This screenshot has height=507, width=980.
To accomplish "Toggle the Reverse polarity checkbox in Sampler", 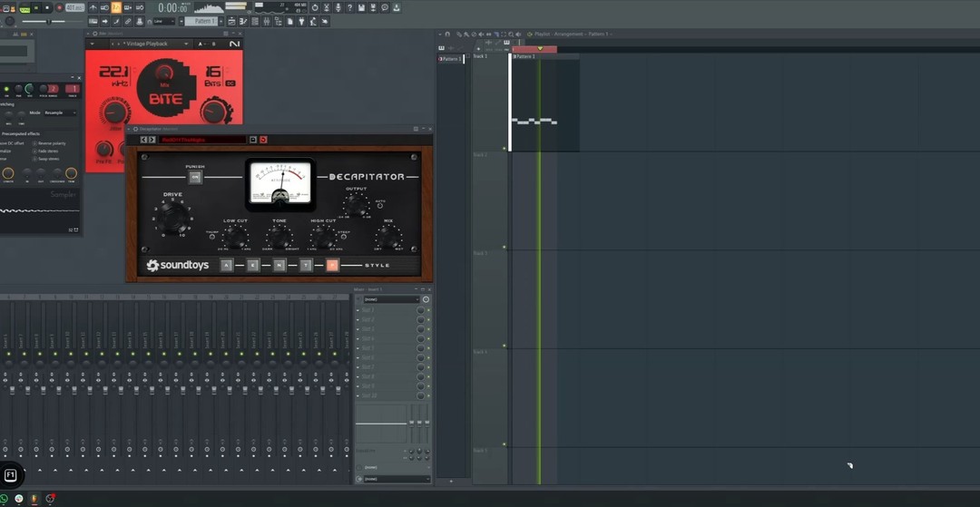I will coord(34,143).
